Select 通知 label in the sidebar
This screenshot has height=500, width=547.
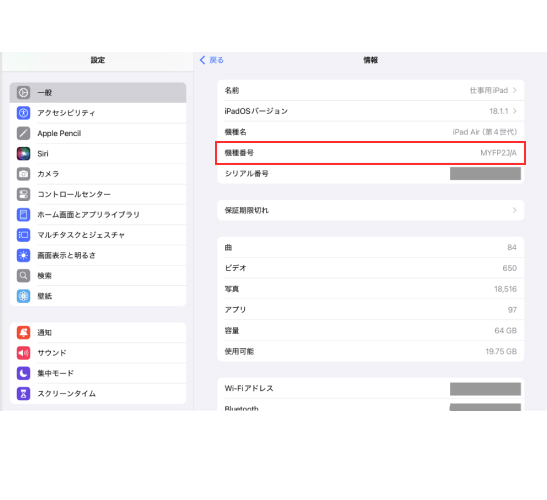44,333
